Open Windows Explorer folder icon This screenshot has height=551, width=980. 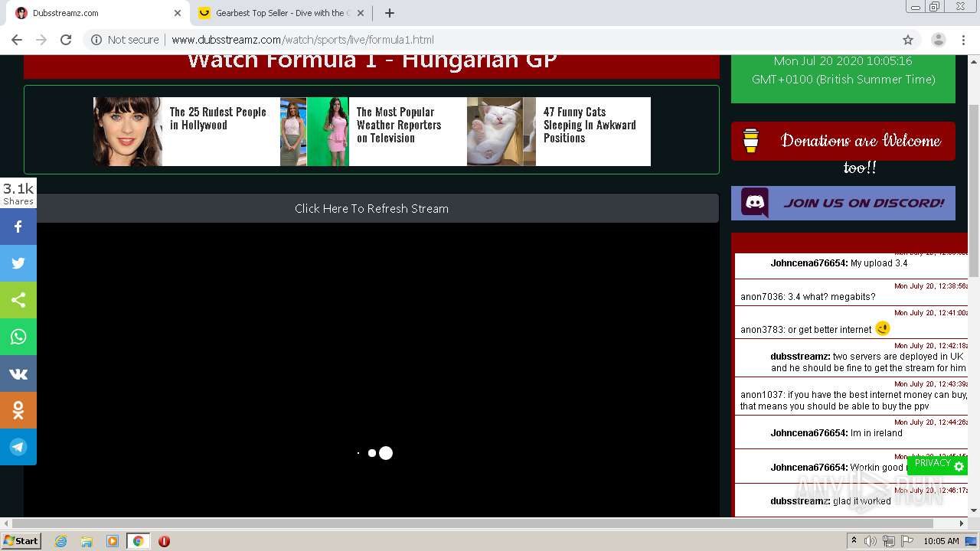[x=87, y=541]
